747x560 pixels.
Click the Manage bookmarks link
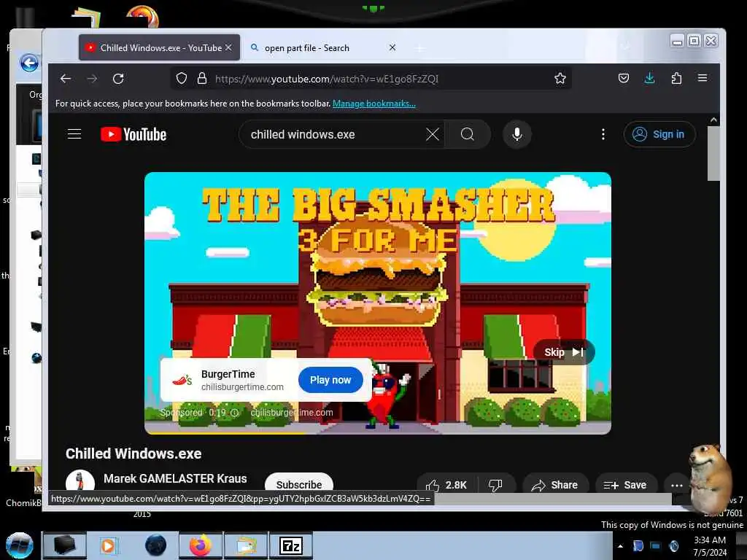(x=374, y=104)
